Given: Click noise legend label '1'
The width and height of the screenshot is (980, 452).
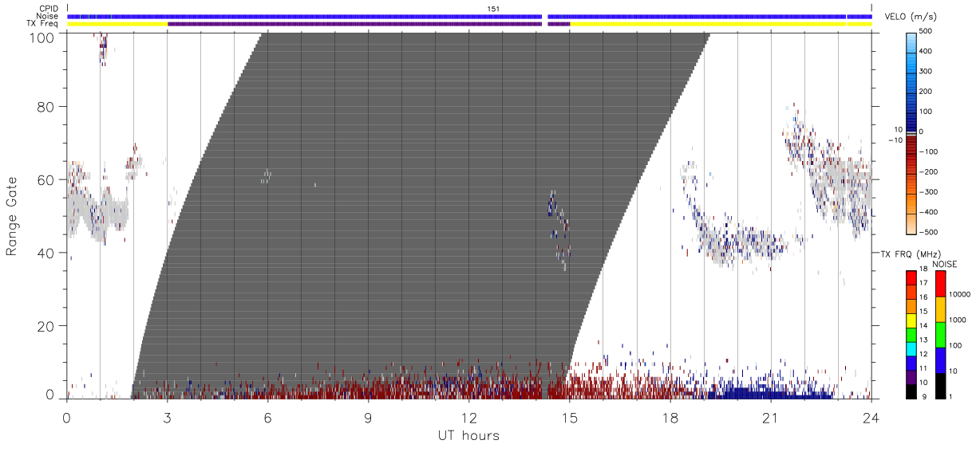Looking at the screenshot, I should click(x=952, y=397).
